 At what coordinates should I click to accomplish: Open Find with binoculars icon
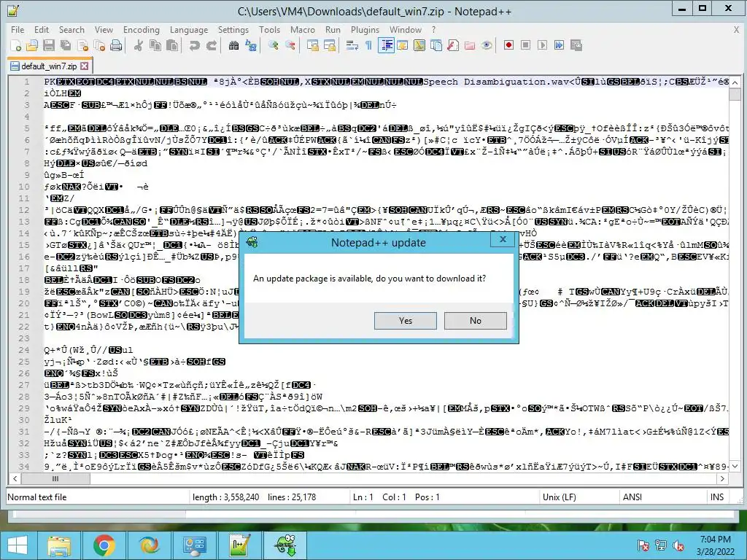tap(233, 45)
